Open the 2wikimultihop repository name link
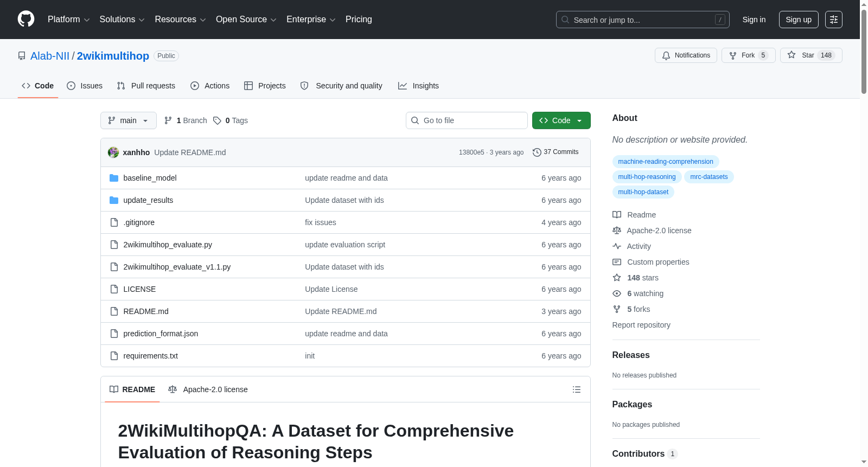Viewport: 868px width, 467px height. pos(113,56)
